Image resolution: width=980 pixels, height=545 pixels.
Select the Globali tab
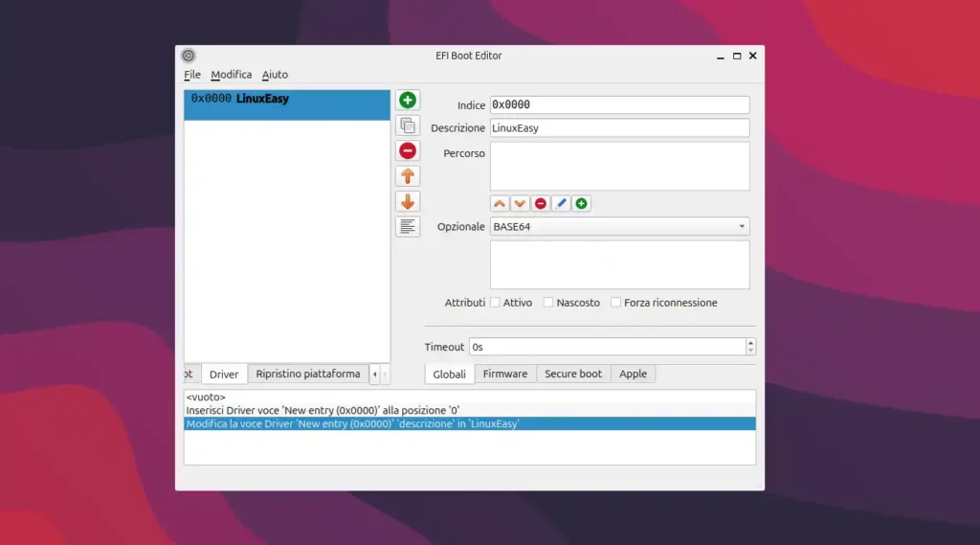[450, 375]
